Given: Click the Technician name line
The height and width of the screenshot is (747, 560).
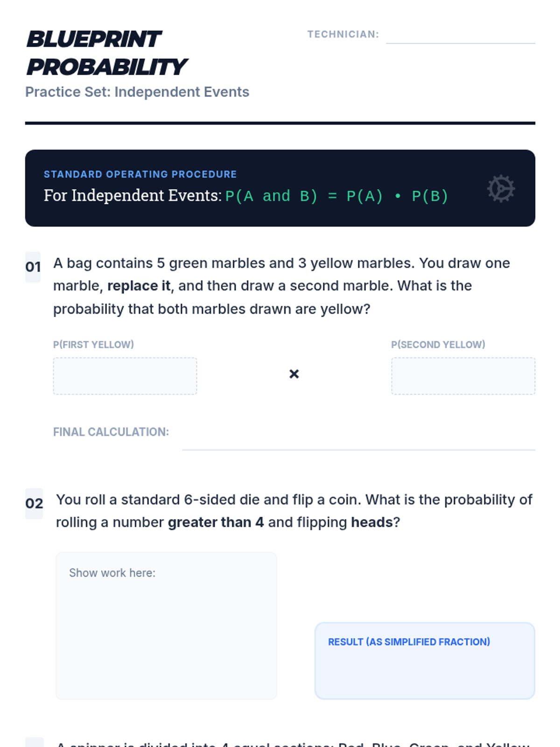Looking at the screenshot, I should [x=460, y=36].
